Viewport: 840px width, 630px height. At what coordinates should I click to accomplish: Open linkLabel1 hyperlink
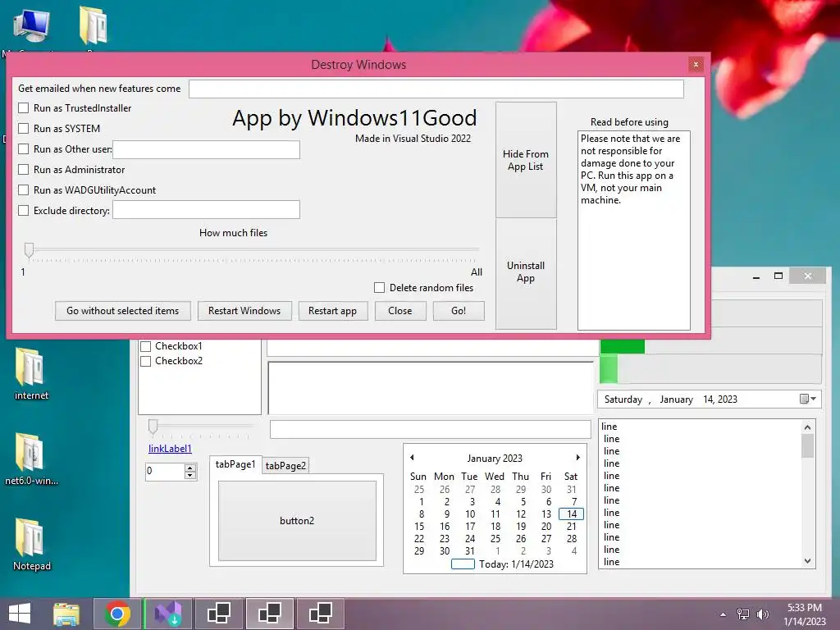170,449
